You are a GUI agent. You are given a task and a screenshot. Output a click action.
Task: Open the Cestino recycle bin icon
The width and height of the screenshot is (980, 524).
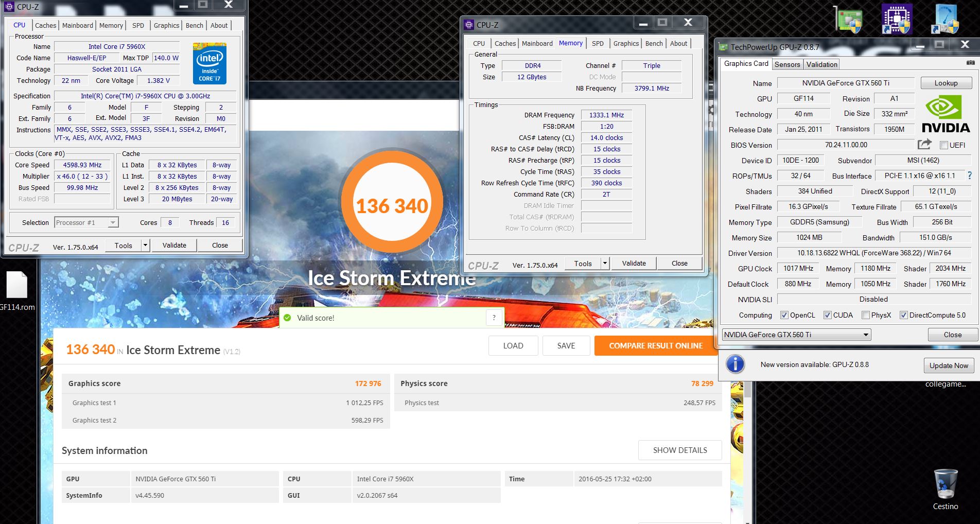946,490
